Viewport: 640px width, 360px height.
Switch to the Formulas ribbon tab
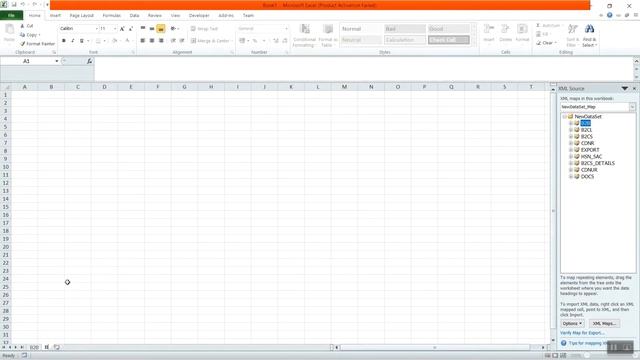coord(111,16)
